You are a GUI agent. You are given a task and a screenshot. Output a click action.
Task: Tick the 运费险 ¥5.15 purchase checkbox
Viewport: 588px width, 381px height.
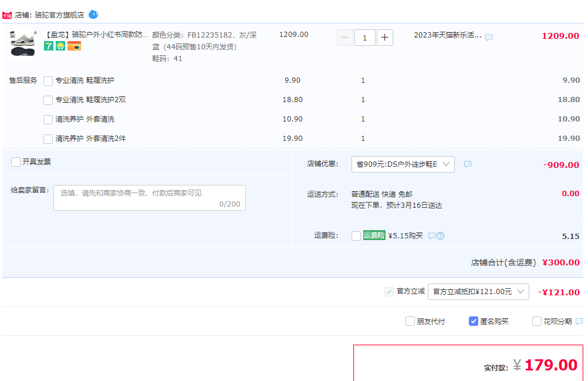356,236
